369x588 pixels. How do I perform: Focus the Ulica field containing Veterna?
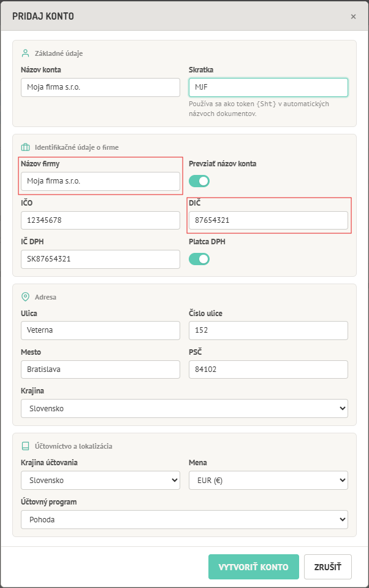pos(101,330)
